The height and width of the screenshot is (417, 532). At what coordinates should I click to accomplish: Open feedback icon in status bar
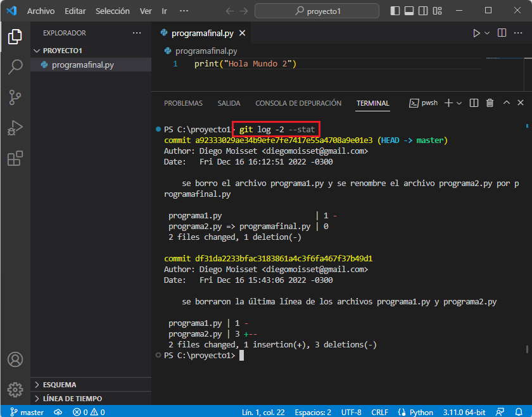click(x=500, y=412)
